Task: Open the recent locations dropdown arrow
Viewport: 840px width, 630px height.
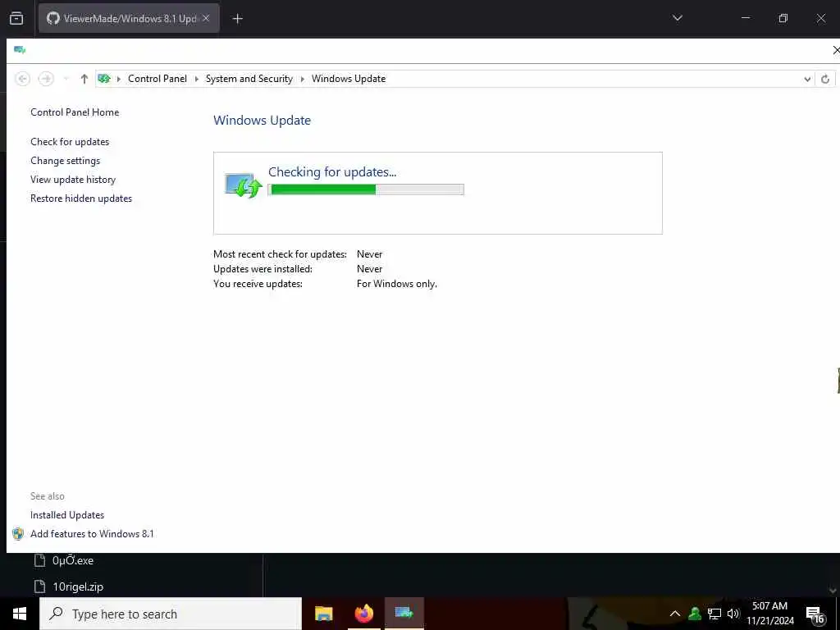Action: (x=66, y=79)
